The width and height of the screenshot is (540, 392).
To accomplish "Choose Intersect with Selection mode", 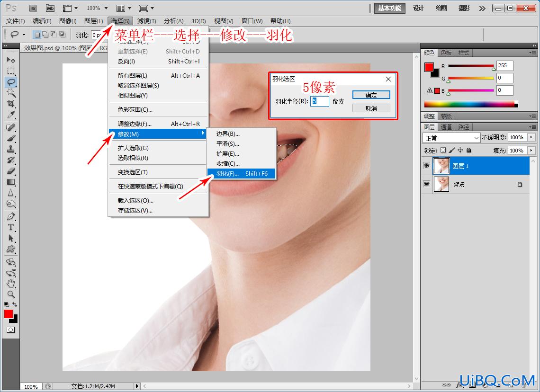I will pyautogui.click(x=63, y=35).
